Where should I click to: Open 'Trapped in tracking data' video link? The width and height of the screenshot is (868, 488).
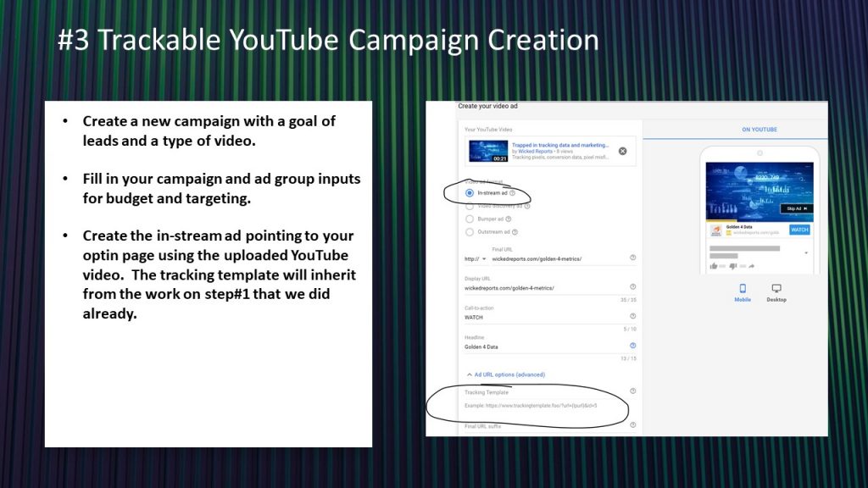[560, 145]
